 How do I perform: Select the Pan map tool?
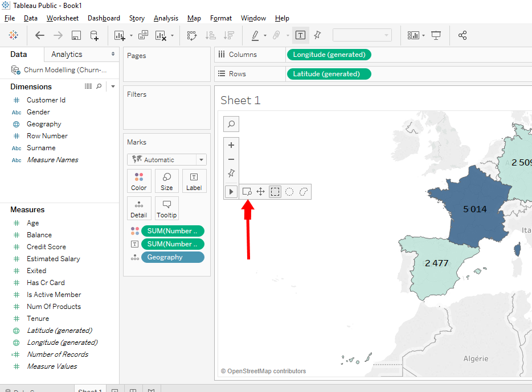[261, 192]
